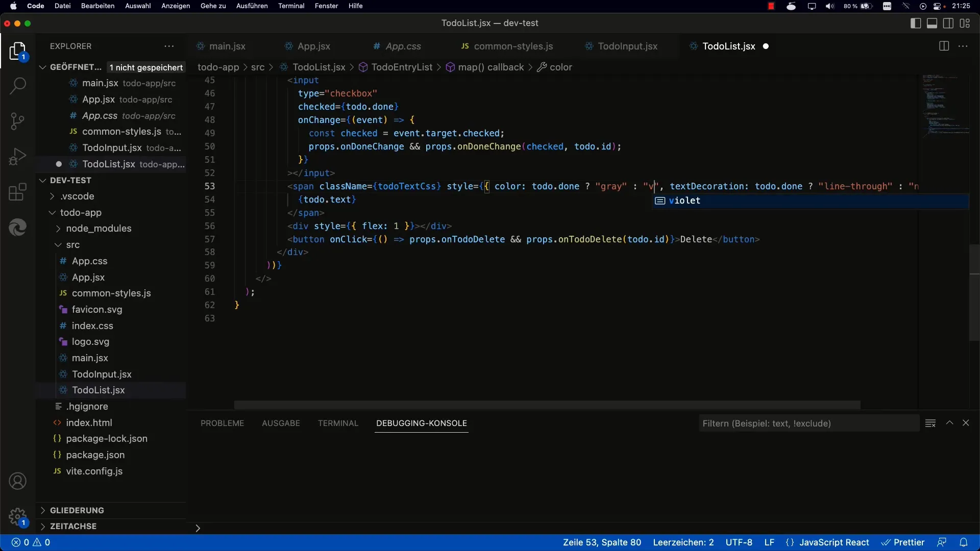Collapse the GEÖFFNETE EDITOREN section
Viewport: 980px width, 551px height.
click(43, 67)
